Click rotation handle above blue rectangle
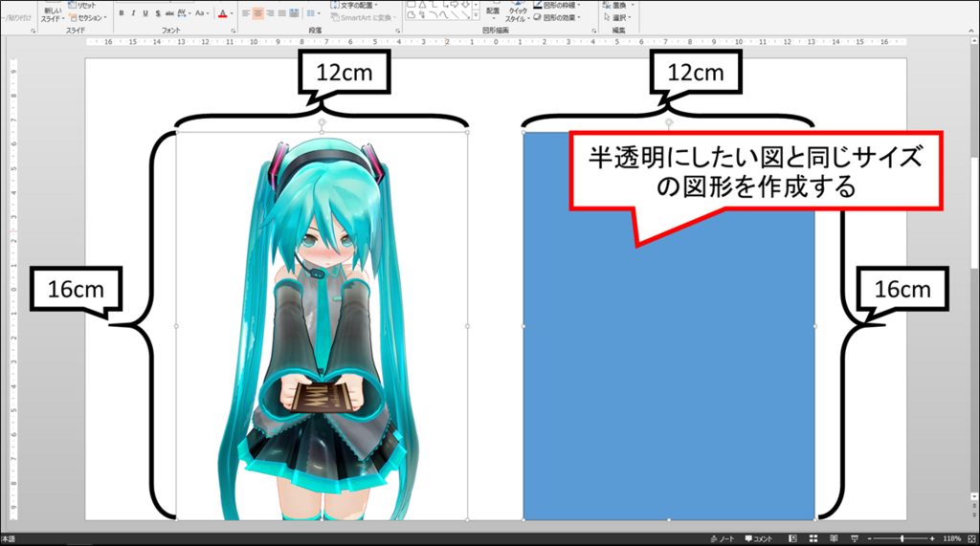The height and width of the screenshot is (546, 980). point(669,122)
